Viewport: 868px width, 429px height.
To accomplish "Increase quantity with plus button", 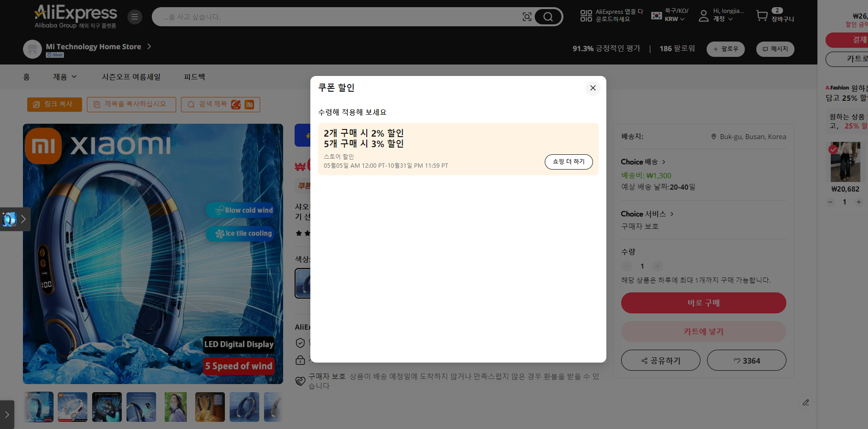I will click(657, 266).
